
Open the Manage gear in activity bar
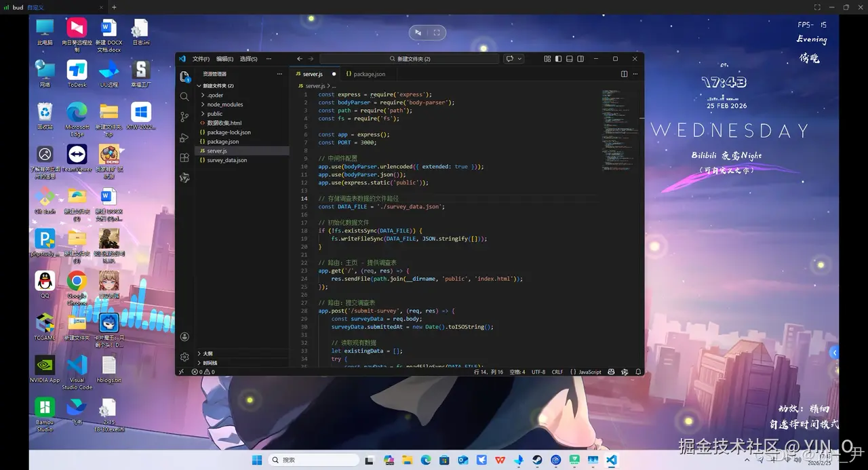(x=184, y=357)
